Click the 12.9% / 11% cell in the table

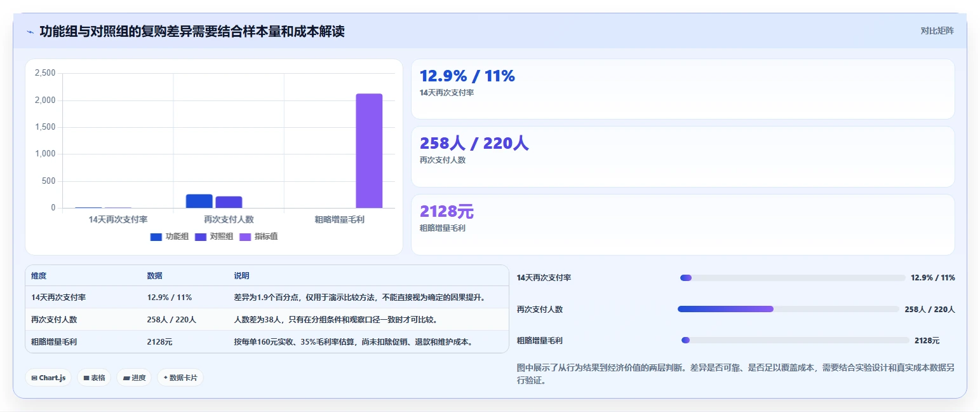[x=170, y=298]
